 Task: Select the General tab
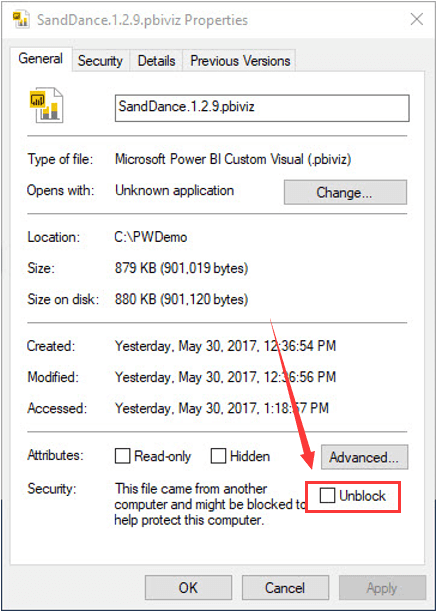point(41,59)
